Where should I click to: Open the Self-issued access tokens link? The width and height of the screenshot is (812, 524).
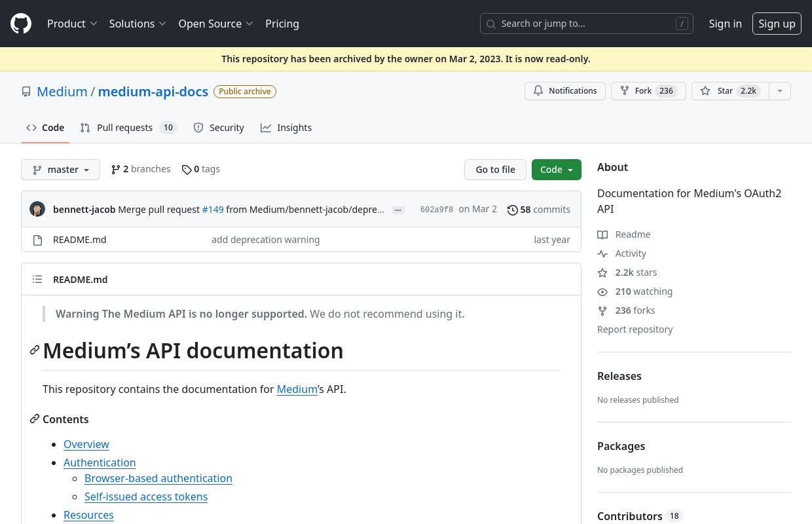(x=146, y=496)
